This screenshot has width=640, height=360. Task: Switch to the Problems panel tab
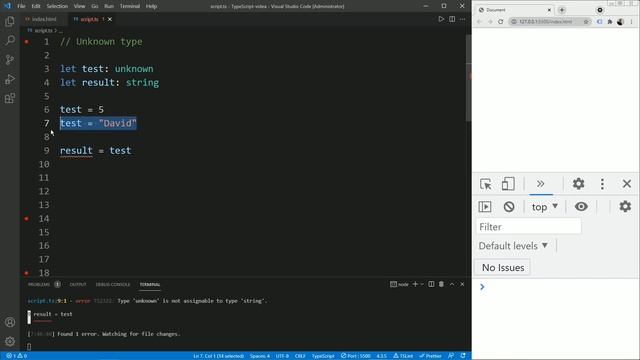pos(39,284)
